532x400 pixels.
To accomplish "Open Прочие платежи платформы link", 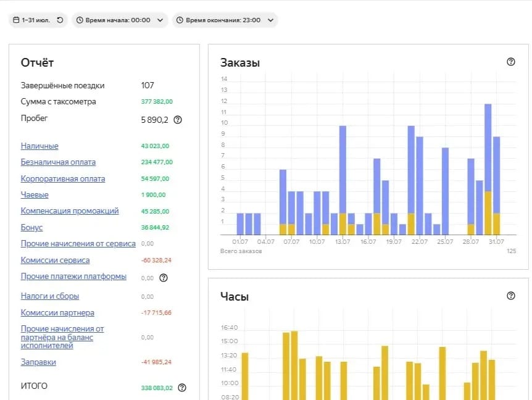I will [x=73, y=277].
